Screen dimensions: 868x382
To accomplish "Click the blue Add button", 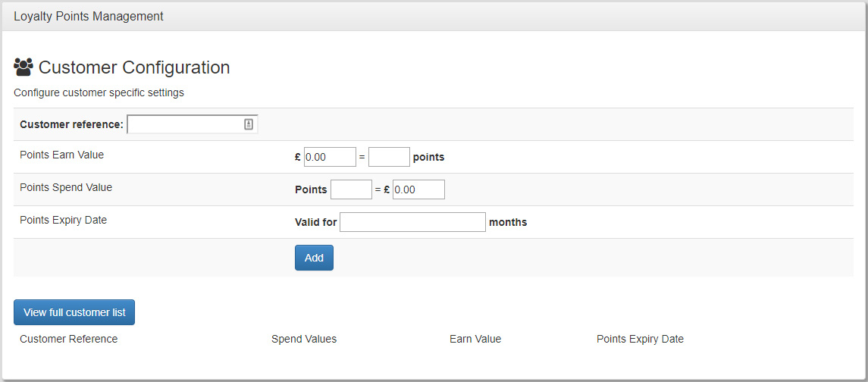I will click(x=314, y=258).
